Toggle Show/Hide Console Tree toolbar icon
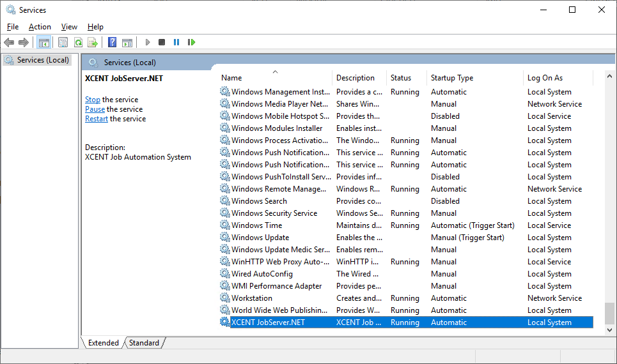This screenshot has width=617, height=364. pyautogui.click(x=43, y=42)
